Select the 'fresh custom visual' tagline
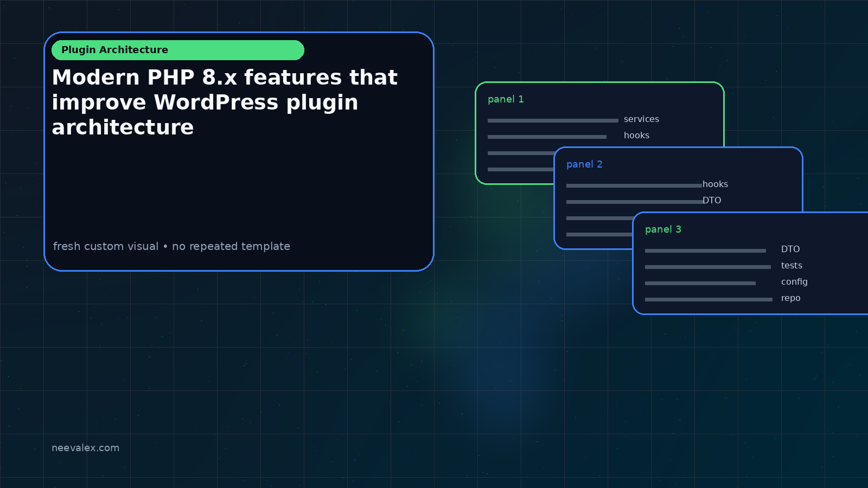This screenshot has width=868, height=488. [171, 246]
